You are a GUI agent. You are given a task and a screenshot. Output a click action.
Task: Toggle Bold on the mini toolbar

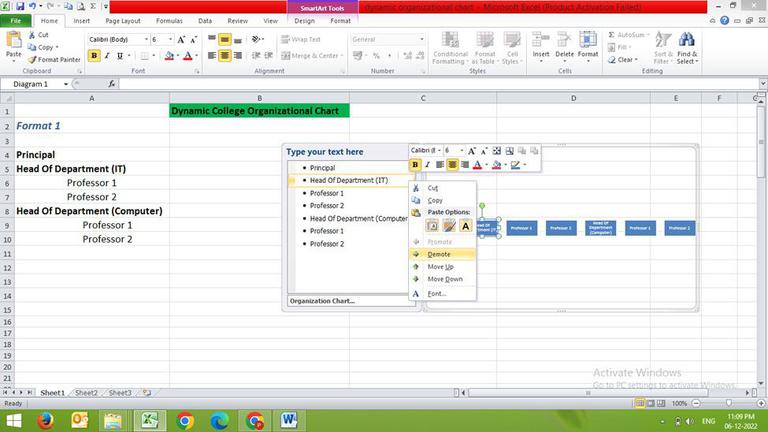(x=415, y=165)
